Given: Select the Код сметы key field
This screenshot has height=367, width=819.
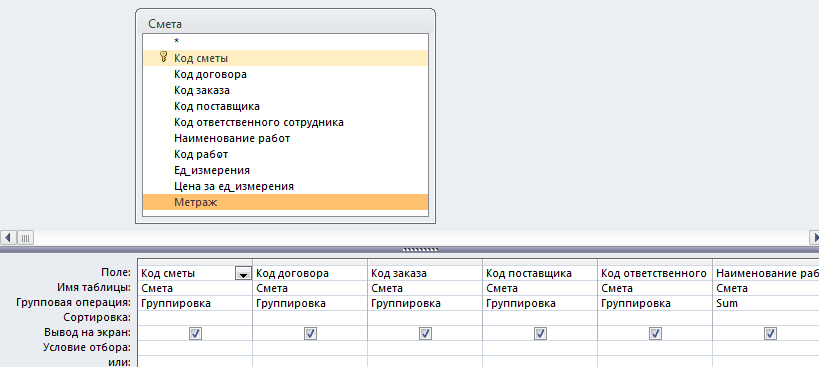Looking at the screenshot, I should (285, 58).
